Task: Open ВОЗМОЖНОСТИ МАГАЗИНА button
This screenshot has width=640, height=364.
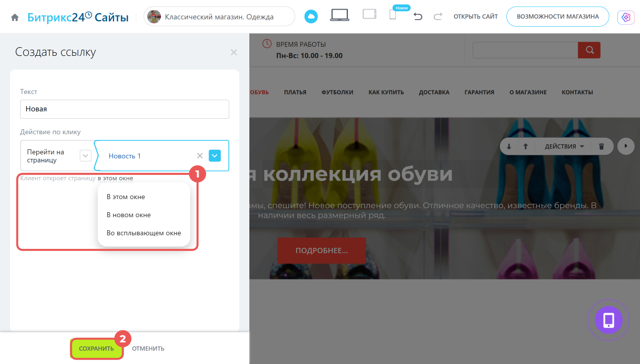Action: [558, 17]
